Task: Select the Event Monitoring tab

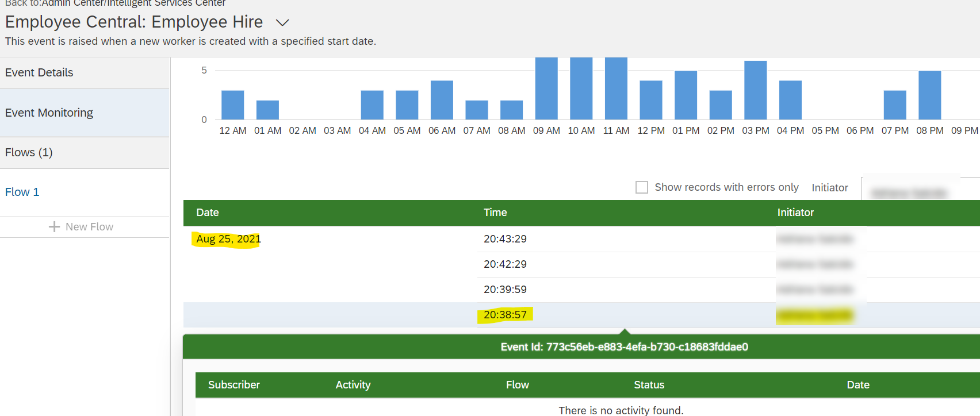Action: (x=85, y=113)
